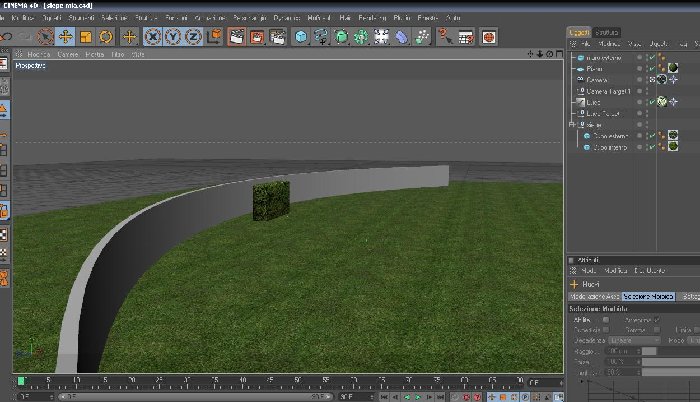The height and width of the screenshot is (402, 700).
Task: Switch to the Struttura tab
Action: click(x=607, y=32)
